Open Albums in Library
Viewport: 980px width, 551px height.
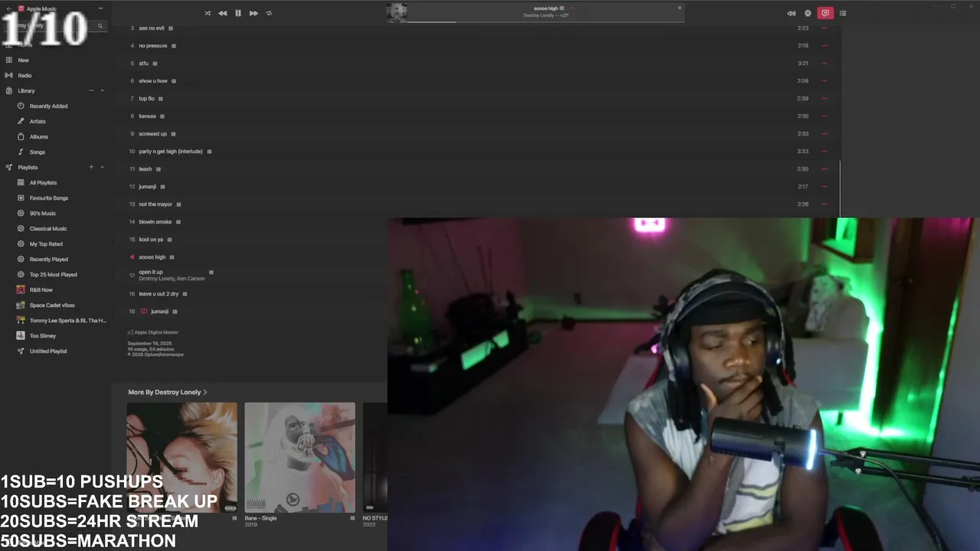[38, 137]
